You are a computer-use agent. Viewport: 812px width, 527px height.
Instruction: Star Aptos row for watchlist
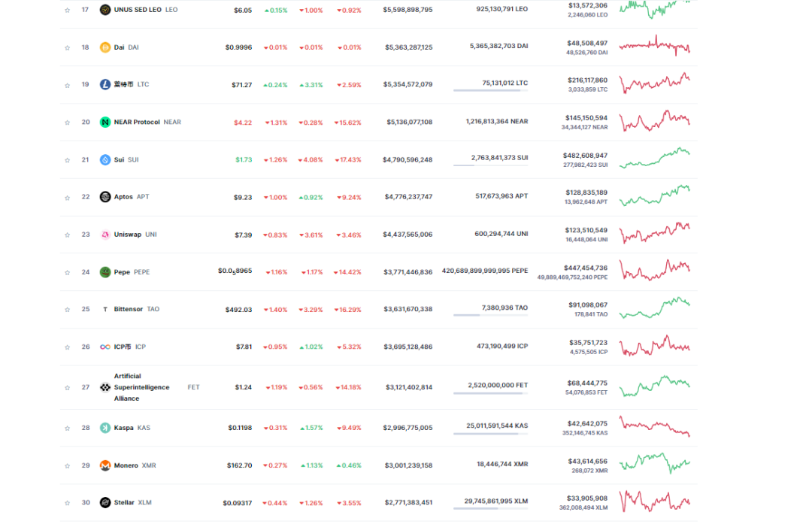tap(68, 197)
